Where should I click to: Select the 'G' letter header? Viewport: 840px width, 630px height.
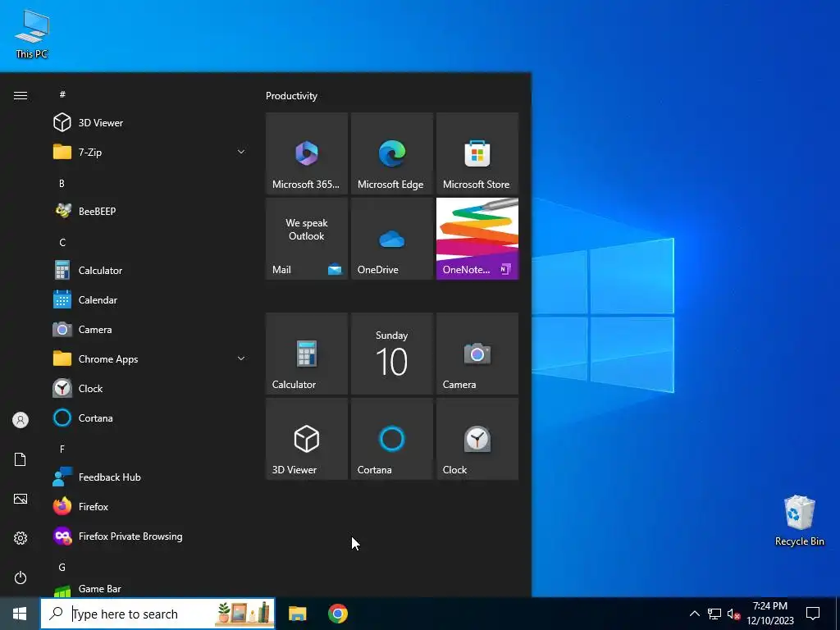pyautogui.click(x=62, y=567)
